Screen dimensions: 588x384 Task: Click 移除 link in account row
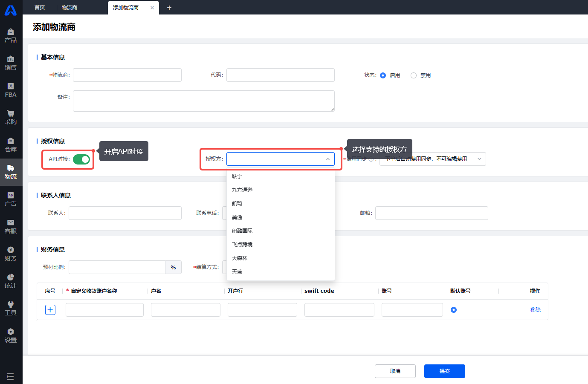pos(535,310)
